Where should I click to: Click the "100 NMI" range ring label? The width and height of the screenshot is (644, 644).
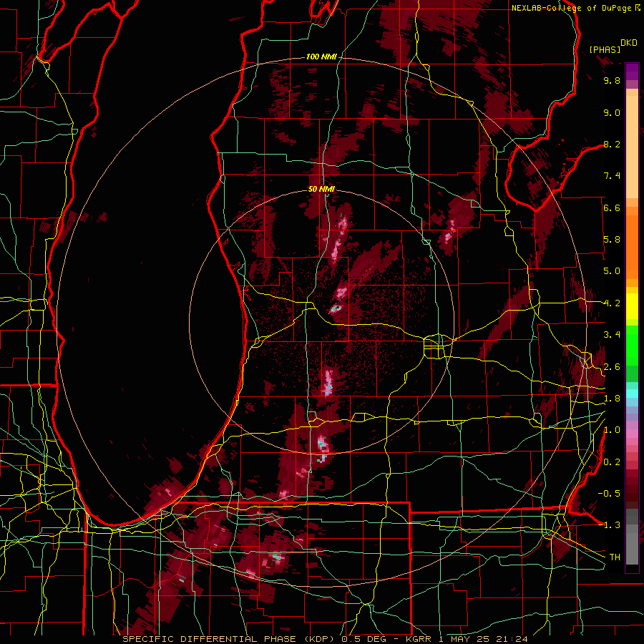[321, 57]
